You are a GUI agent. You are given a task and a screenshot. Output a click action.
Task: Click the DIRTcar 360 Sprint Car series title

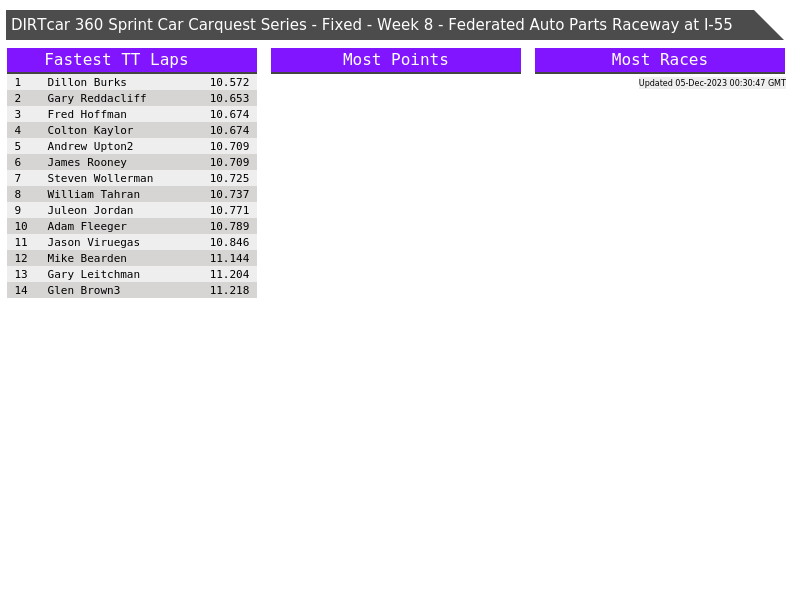pos(372,25)
